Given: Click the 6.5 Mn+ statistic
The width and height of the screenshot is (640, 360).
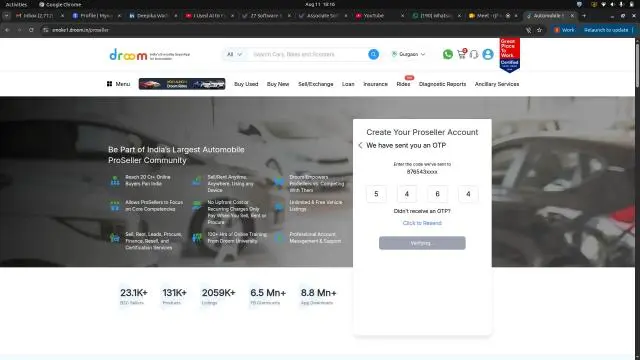Looking at the screenshot, I should [268, 293].
